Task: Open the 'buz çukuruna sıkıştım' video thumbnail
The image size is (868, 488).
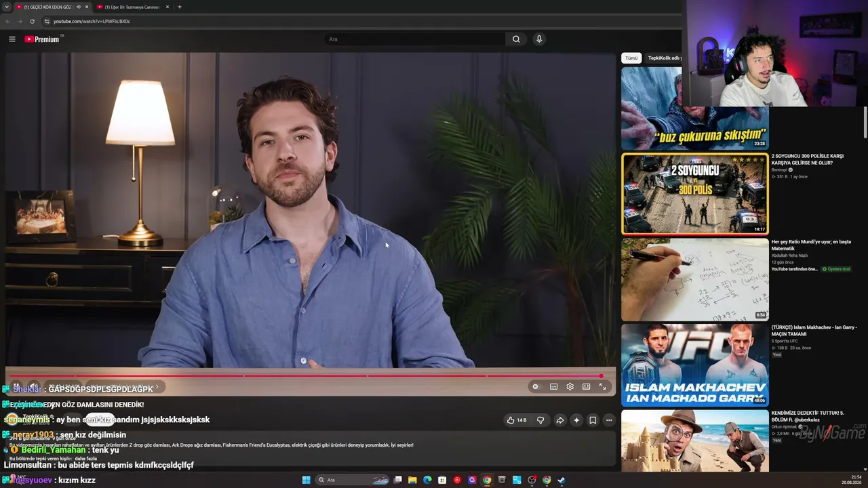Action: (695, 108)
